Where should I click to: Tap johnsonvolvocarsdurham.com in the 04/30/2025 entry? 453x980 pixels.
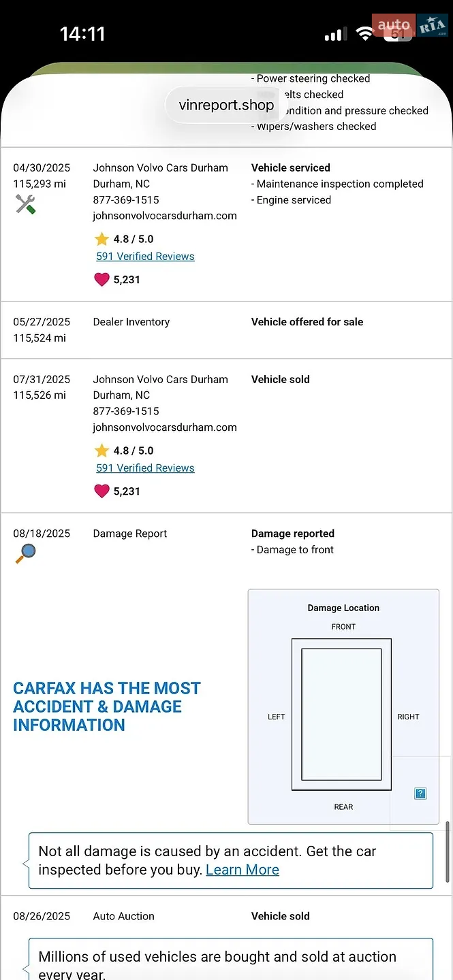[x=165, y=216]
